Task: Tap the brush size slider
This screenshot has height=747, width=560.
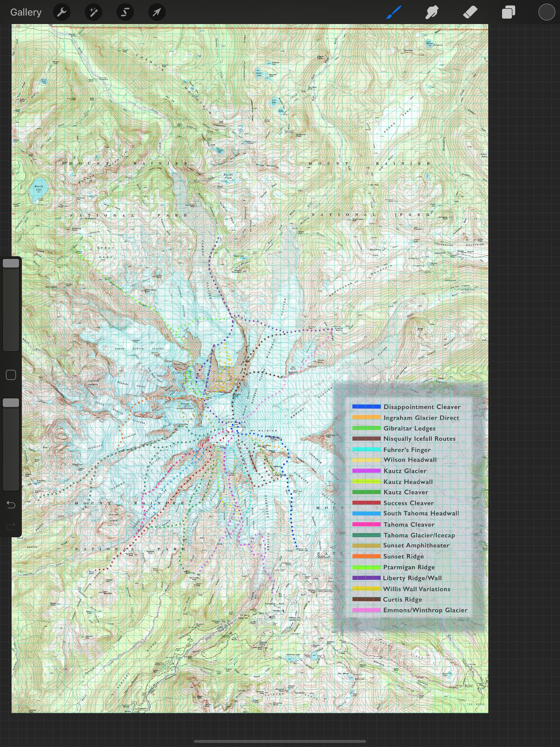Action: [11, 304]
